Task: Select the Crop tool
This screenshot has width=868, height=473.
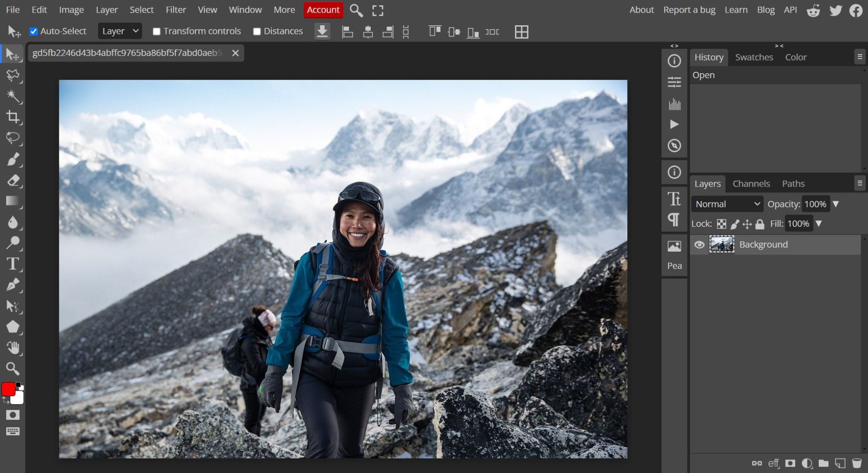Action: point(14,117)
